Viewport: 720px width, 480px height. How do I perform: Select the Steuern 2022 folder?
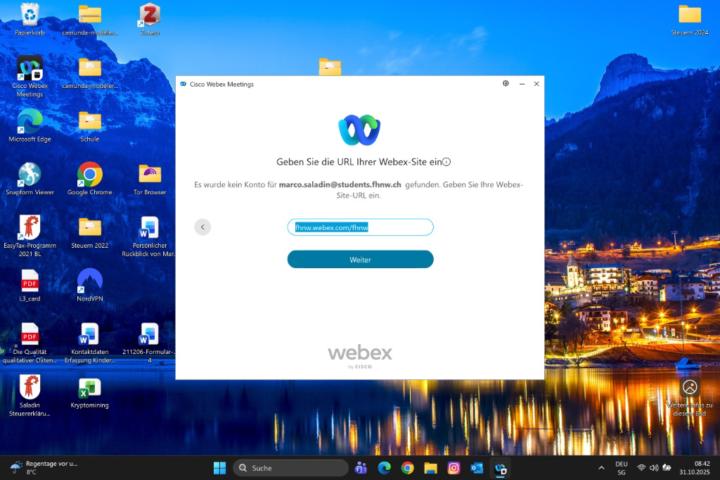(x=90, y=232)
